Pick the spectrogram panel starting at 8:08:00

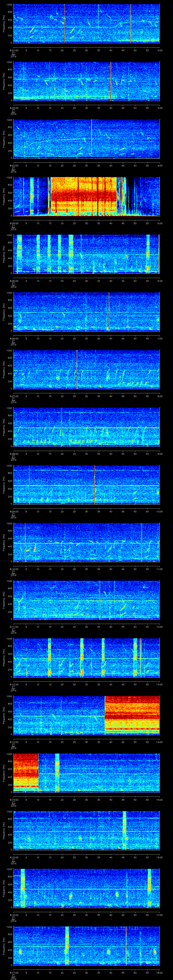(86, 427)
